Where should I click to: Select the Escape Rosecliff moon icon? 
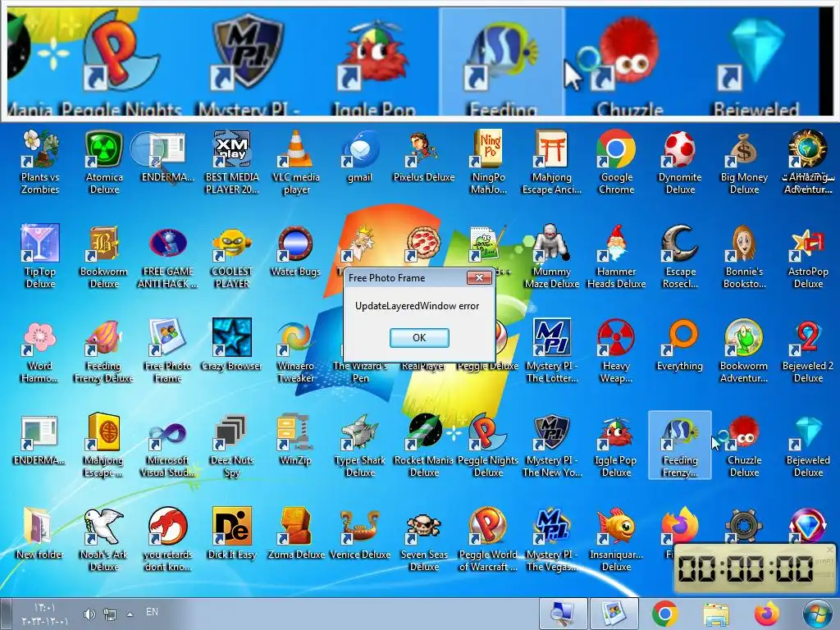pos(680,257)
